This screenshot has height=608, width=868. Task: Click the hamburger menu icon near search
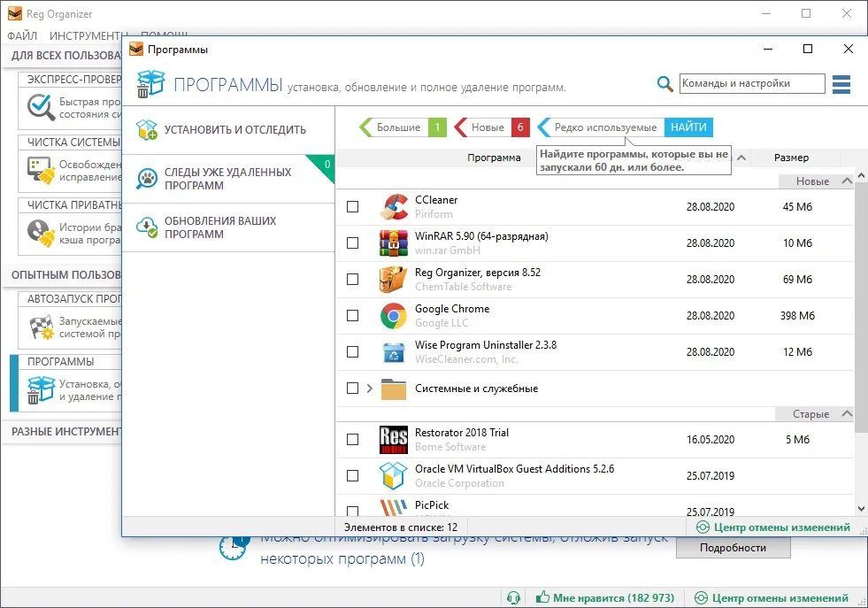[841, 84]
